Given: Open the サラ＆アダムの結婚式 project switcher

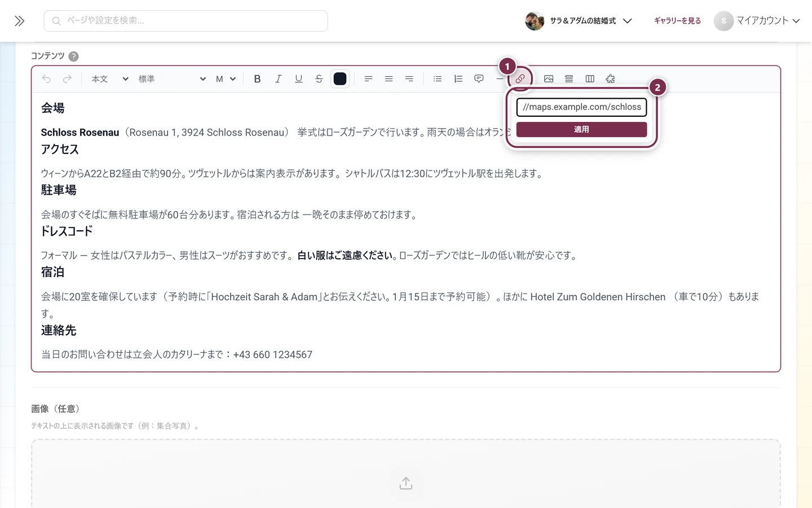Looking at the screenshot, I should coord(579,21).
